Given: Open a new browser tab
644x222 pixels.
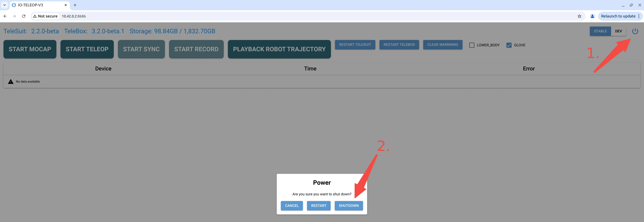Looking at the screenshot, I should [75, 5].
